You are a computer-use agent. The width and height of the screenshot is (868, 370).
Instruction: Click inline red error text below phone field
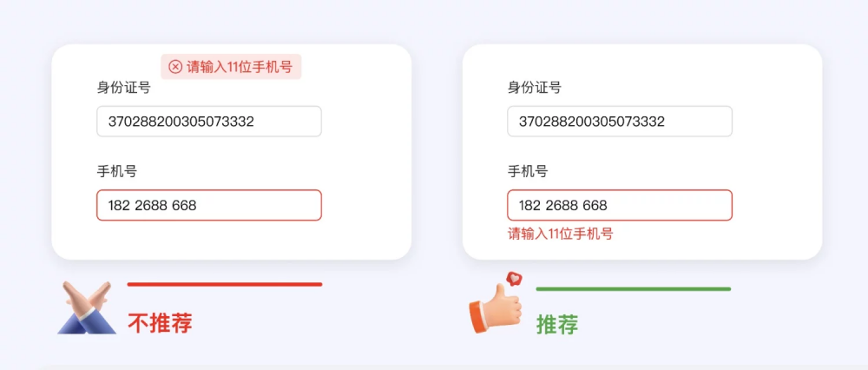coord(560,235)
